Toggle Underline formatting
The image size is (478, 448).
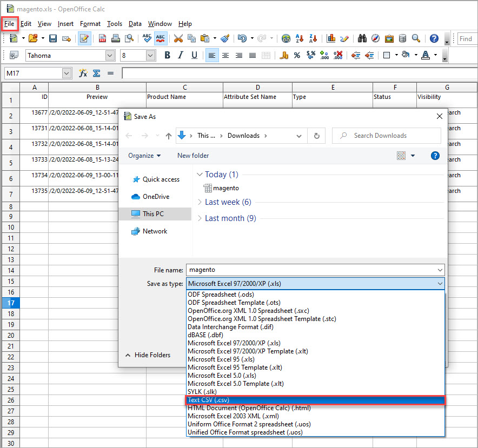tap(194, 55)
